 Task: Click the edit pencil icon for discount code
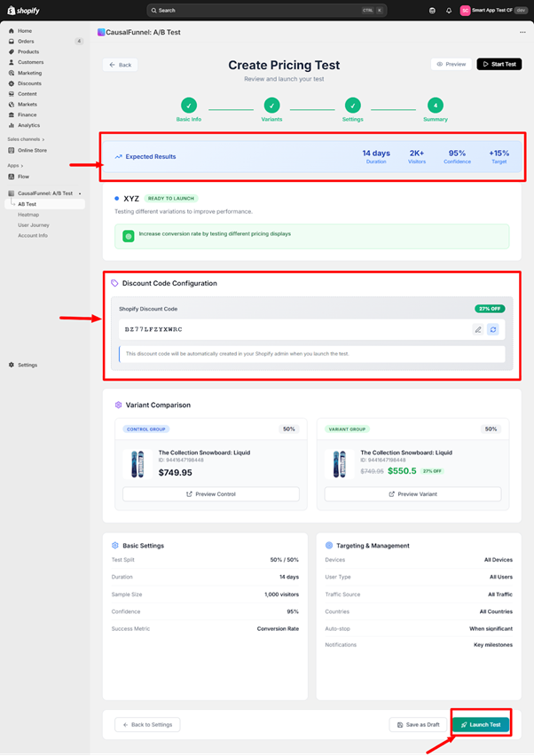tap(478, 329)
